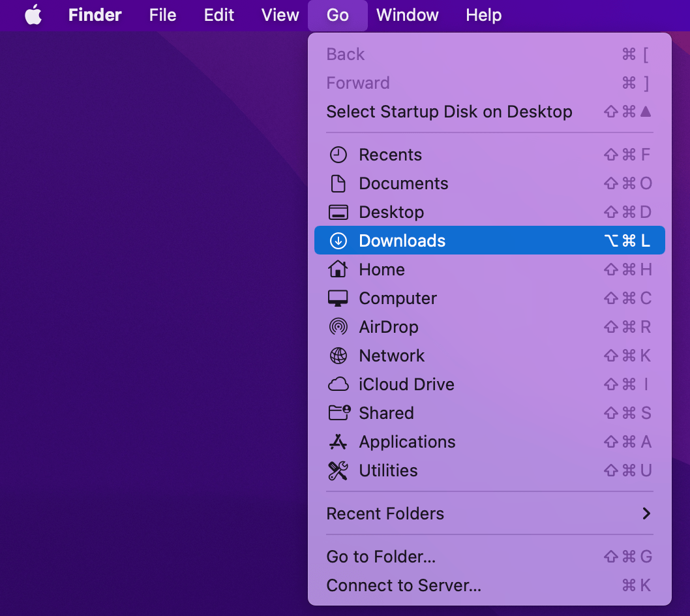Choose Computer from the Go menu
The height and width of the screenshot is (616, 690).
pos(489,298)
